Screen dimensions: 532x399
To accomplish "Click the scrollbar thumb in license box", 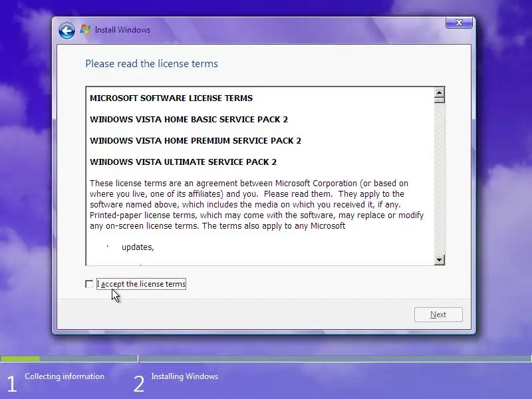I will (440, 100).
